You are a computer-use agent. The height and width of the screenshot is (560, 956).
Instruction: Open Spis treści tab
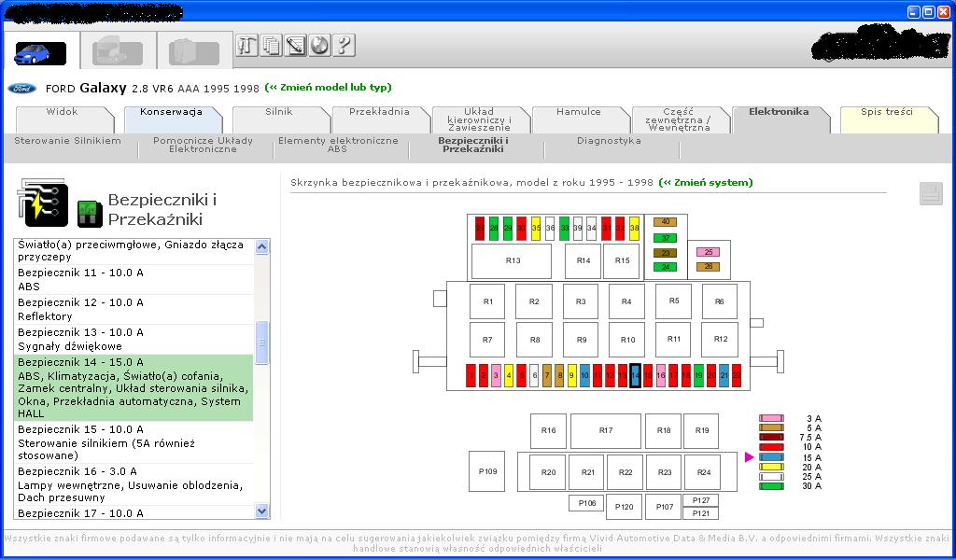pos(886,112)
